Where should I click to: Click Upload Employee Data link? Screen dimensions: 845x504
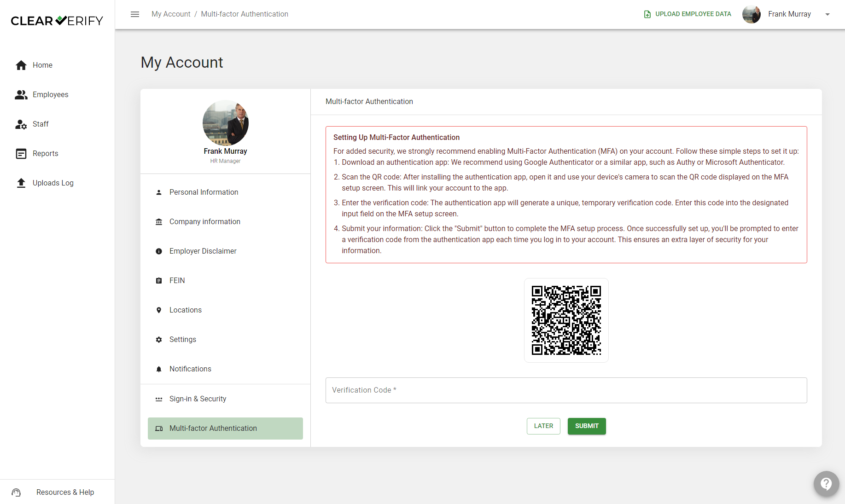click(688, 14)
